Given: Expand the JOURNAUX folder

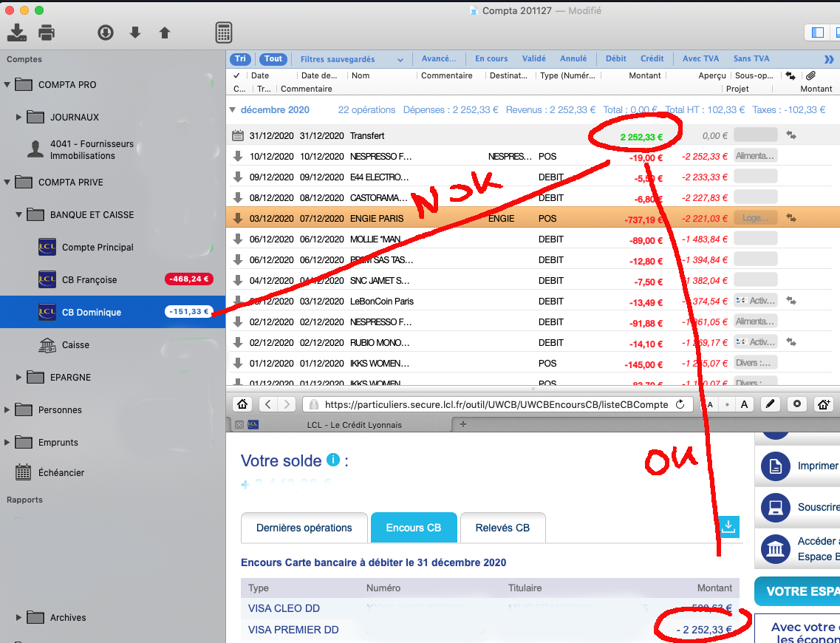Looking at the screenshot, I should point(18,117).
